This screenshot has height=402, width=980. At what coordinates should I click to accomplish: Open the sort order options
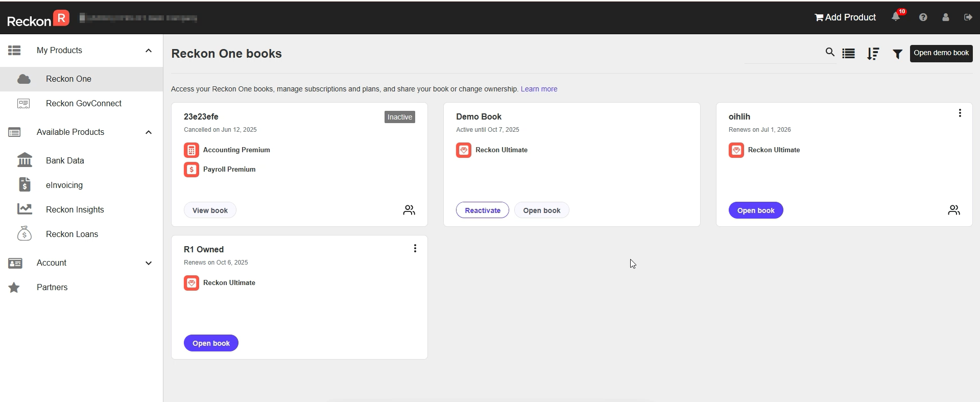pos(873,54)
